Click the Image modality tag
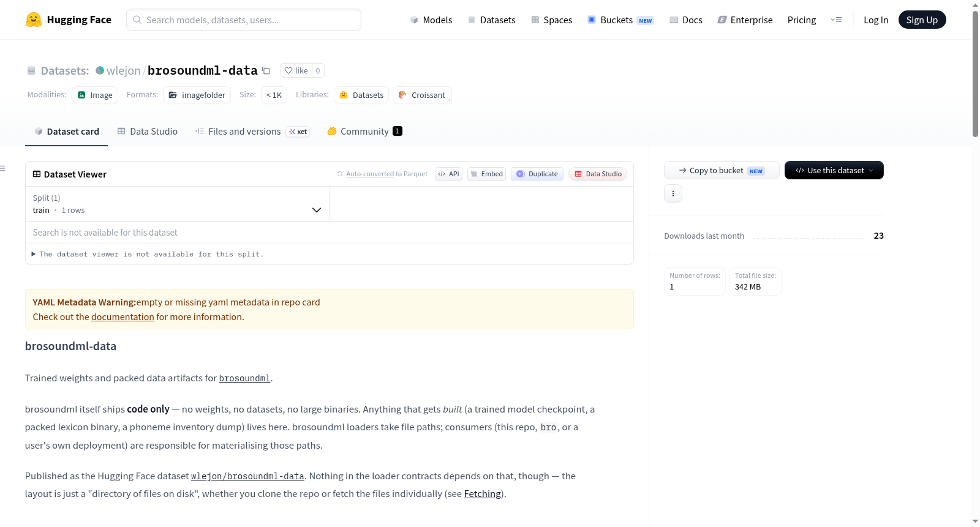This screenshot has width=980, height=527. point(95,95)
